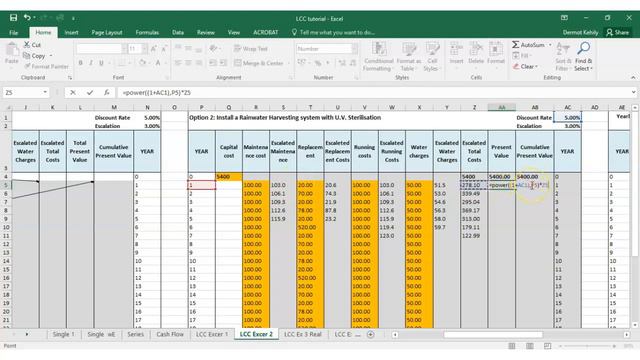Expand the formula bar chevron
The image size is (640, 360).
coord(633,92)
